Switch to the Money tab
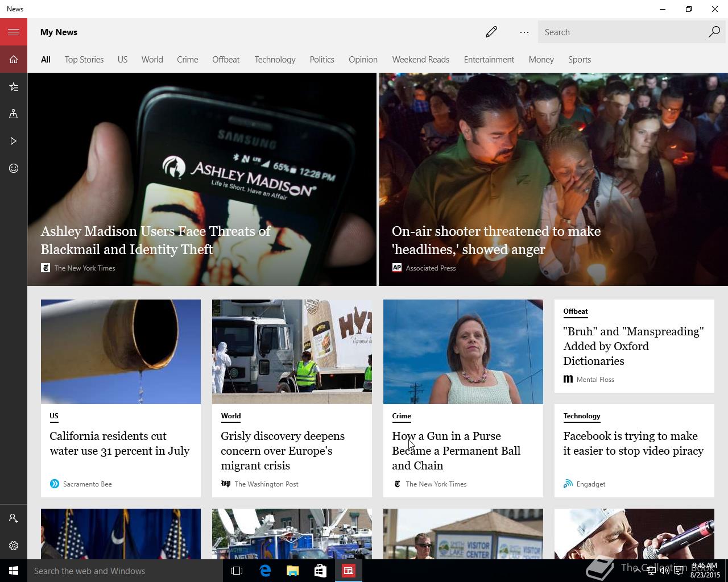The image size is (728, 582). (541, 59)
